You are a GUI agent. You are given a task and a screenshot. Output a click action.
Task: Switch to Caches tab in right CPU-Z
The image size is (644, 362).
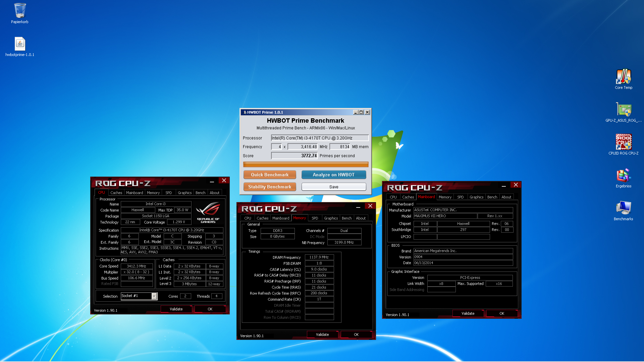(408, 197)
